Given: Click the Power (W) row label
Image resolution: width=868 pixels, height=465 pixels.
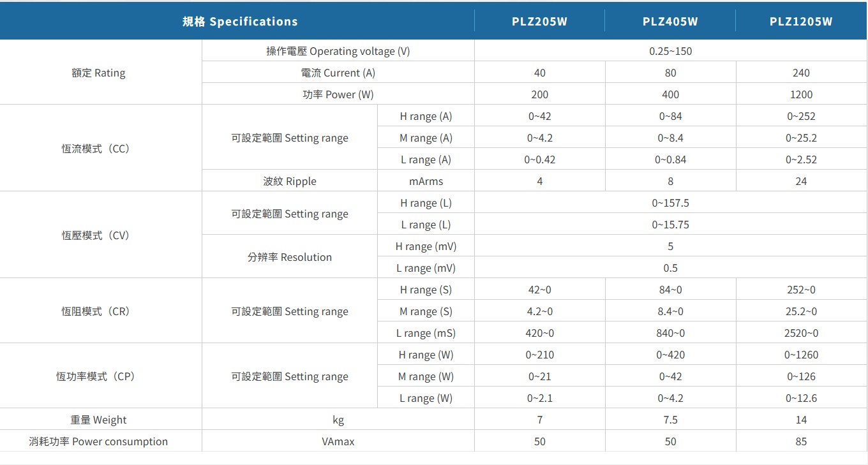Looking at the screenshot, I should tap(338, 94).
